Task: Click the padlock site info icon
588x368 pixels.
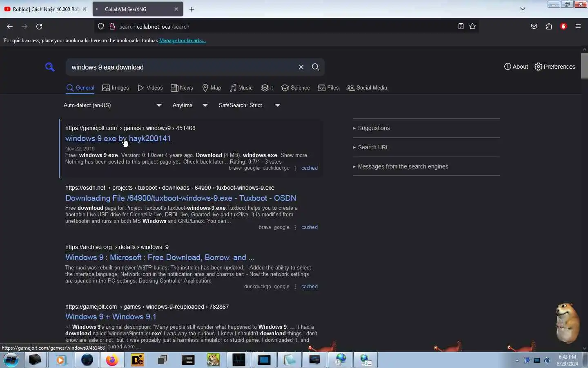Action: point(112,27)
